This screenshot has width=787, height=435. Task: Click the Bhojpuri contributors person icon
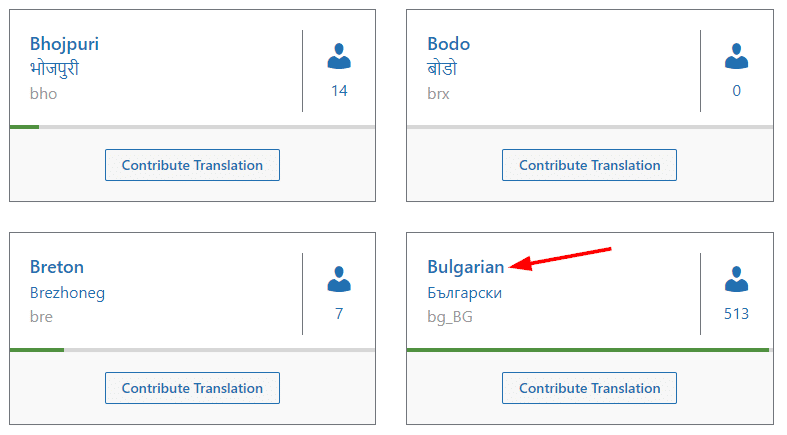(x=339, y=56)
